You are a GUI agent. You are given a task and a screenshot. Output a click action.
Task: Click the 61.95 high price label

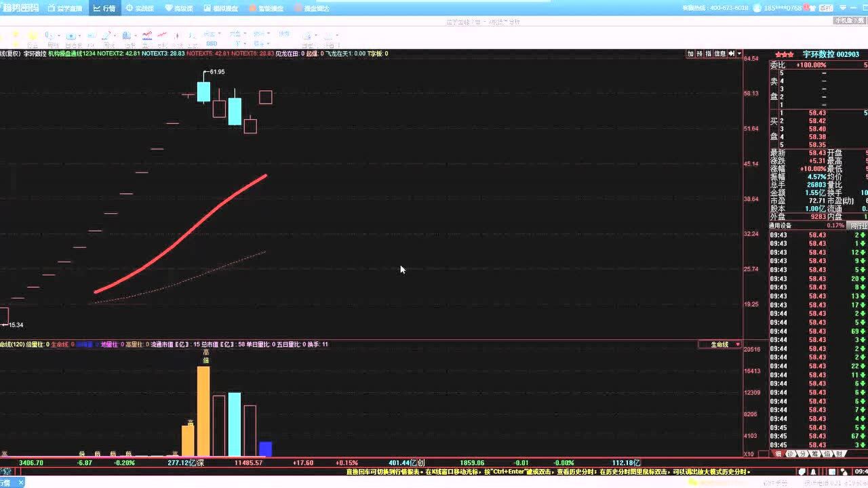pyautogui.click(x=217, y=72)
